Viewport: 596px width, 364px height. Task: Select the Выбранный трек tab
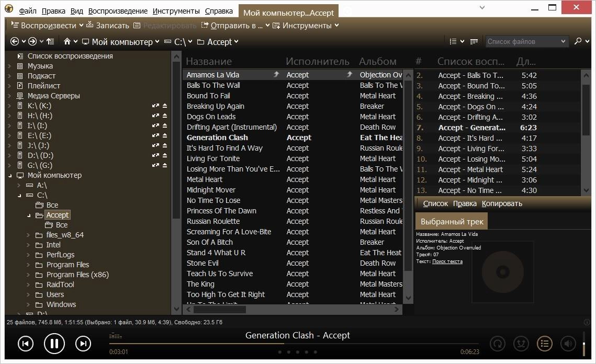[x=452, y=222]
